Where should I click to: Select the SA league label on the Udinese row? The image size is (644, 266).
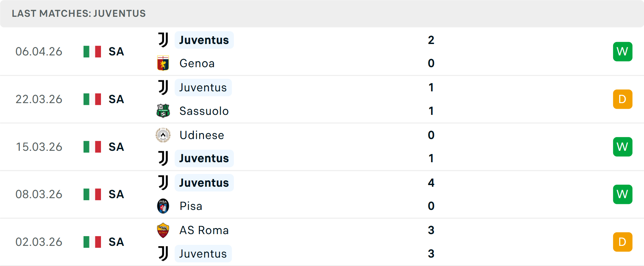click(116, 147)
